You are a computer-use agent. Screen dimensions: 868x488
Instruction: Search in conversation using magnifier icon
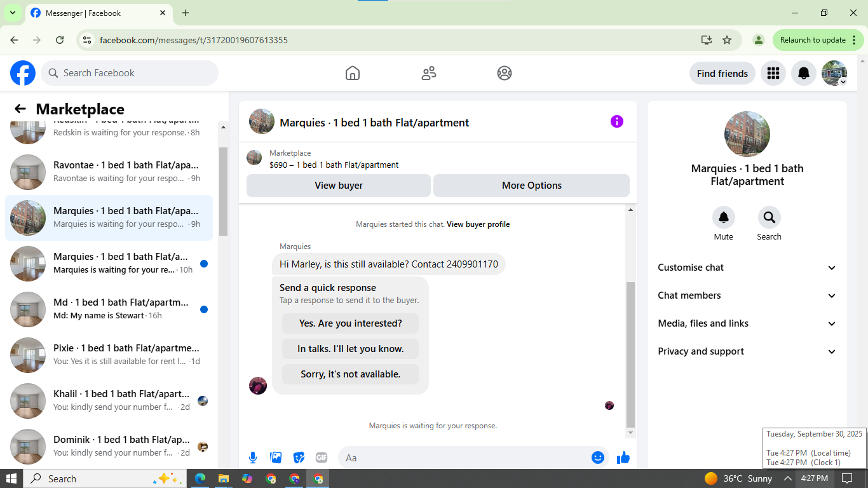point(770,217)
